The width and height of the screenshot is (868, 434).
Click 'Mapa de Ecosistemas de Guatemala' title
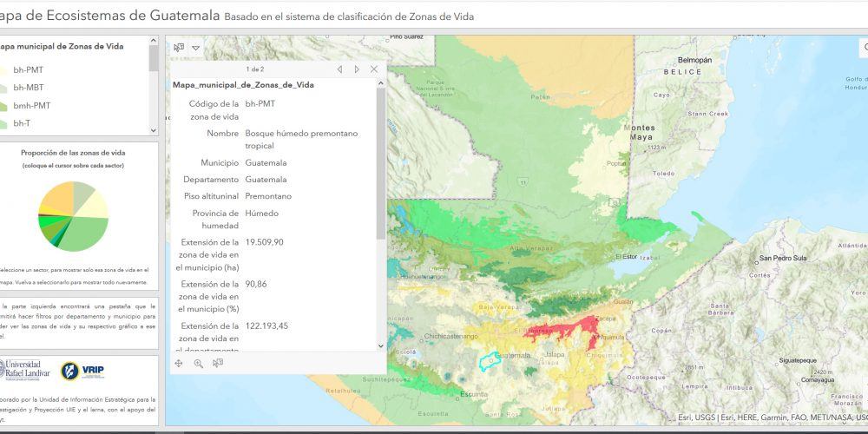(109, 16)
